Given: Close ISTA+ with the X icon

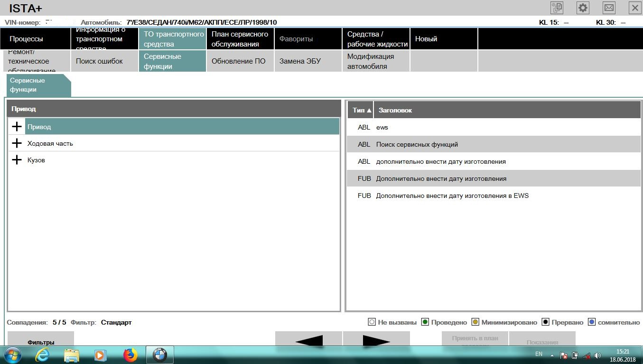Looking at the screenshot, I should (x=635, y=8).
